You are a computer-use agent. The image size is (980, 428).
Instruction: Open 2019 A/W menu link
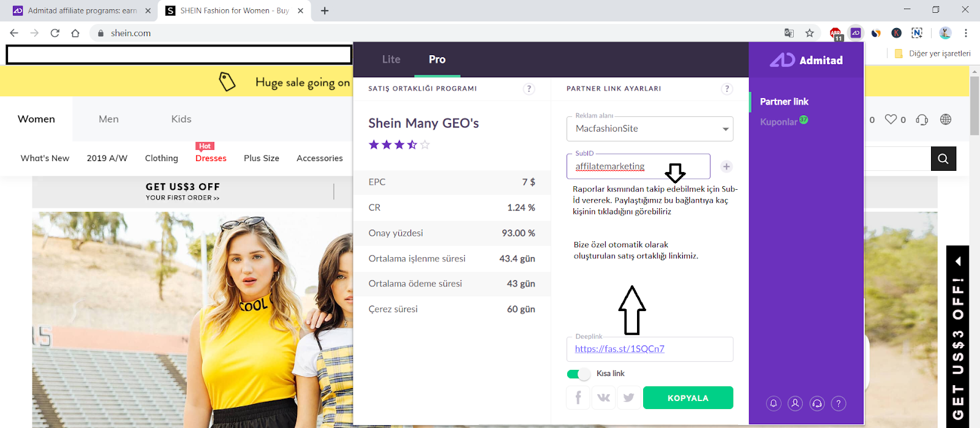107,158
